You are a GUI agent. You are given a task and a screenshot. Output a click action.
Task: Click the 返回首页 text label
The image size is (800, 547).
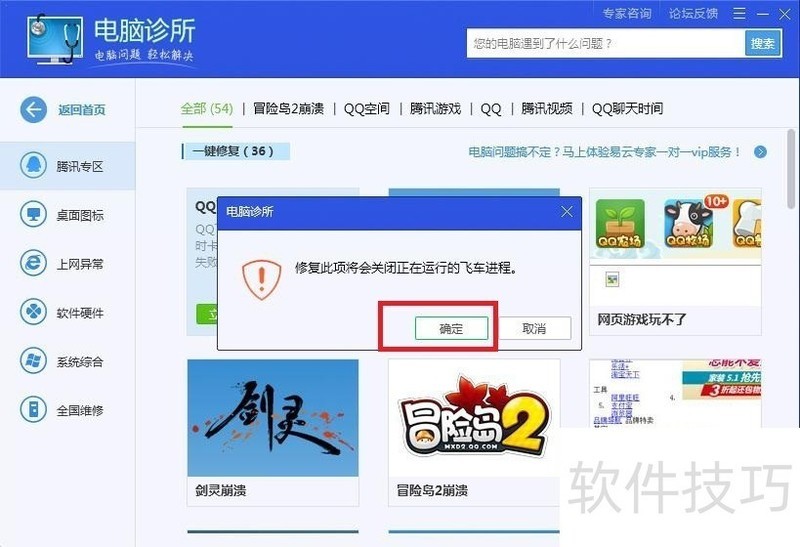[x=82, y=110]
